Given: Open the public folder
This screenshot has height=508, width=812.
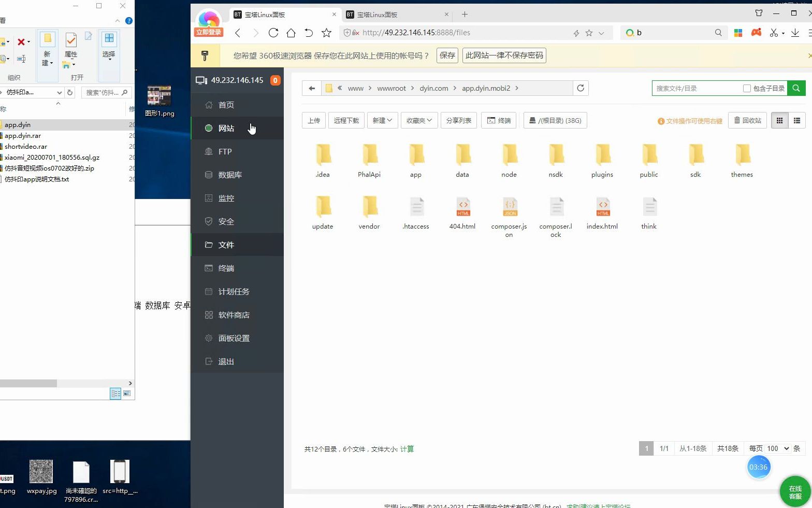Looking at the screenshot, I should [x=649, y=161].
